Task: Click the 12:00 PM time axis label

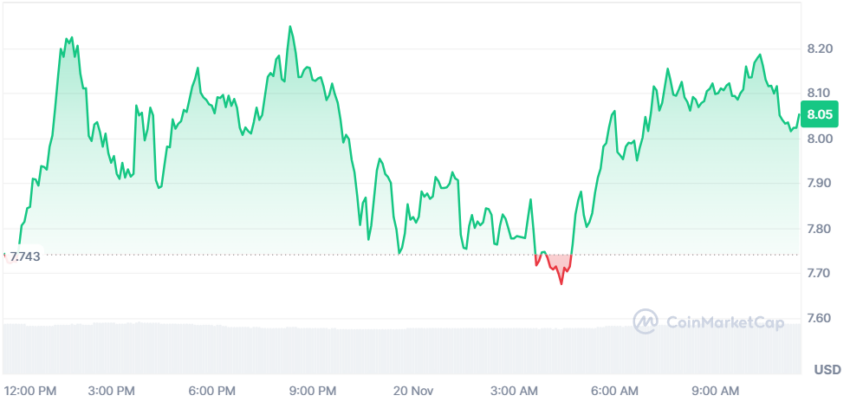Action: (x=30, y=391)
